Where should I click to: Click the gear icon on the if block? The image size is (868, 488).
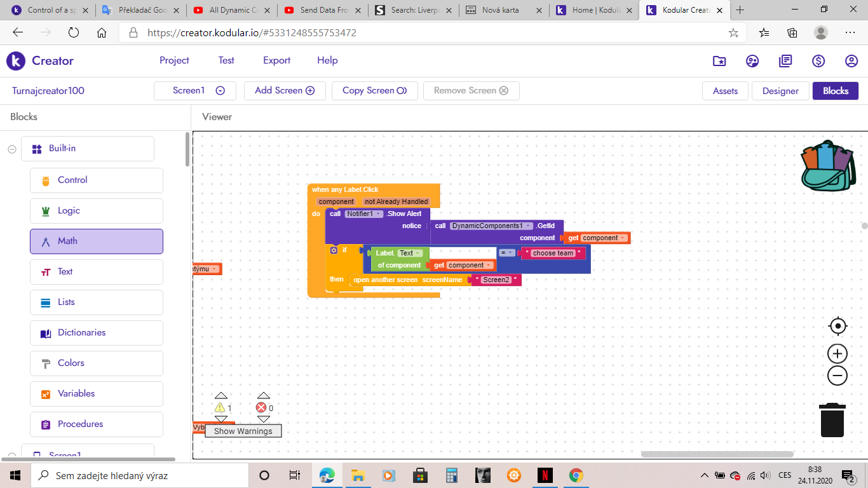(334, 250)
